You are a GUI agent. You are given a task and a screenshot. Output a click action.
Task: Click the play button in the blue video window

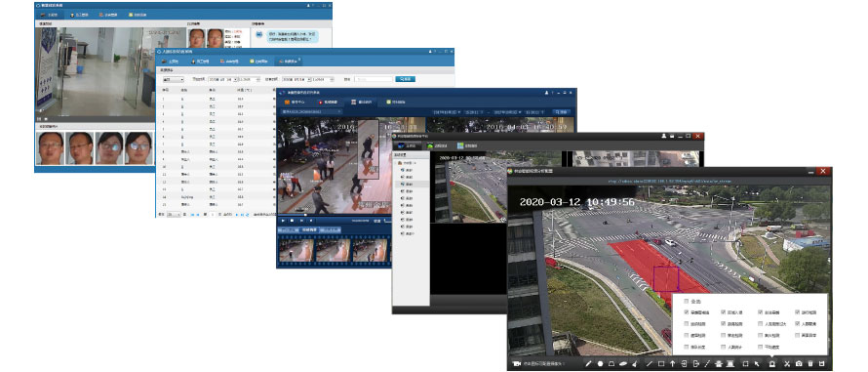[283, 221]
